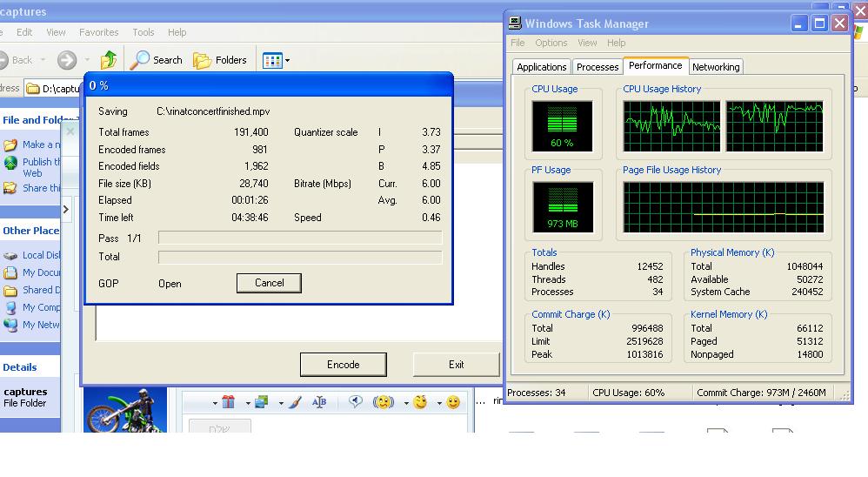Click the voice clip speech bubble icon

[x=356, y=401]
